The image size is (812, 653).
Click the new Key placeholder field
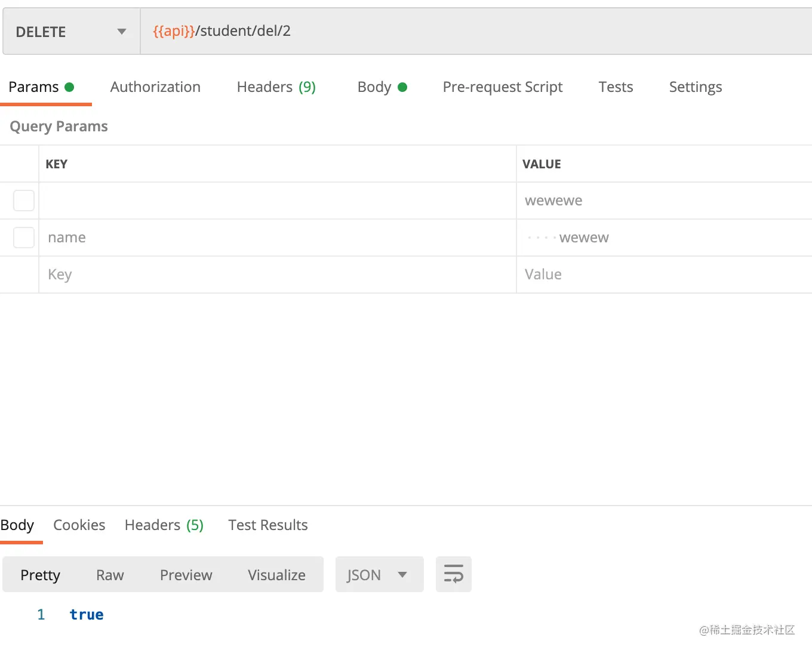click(x=278, y=275)
